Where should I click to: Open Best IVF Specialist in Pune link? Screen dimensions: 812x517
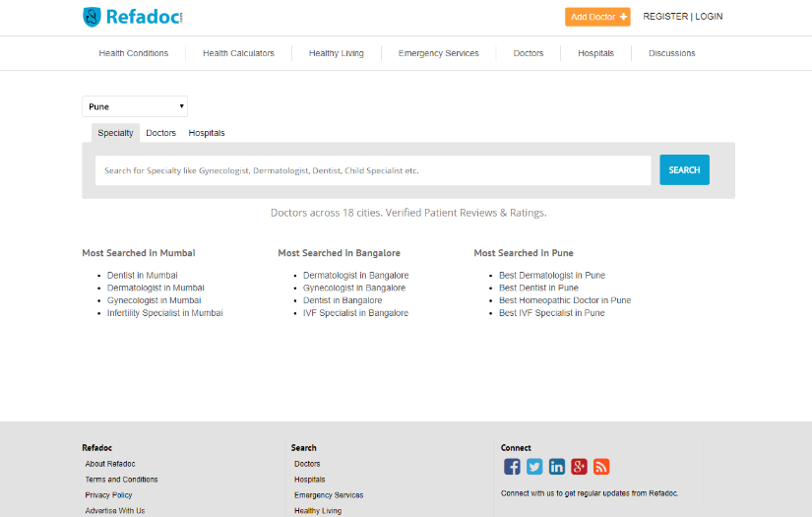pyautogui.click(x=552, y=313)
